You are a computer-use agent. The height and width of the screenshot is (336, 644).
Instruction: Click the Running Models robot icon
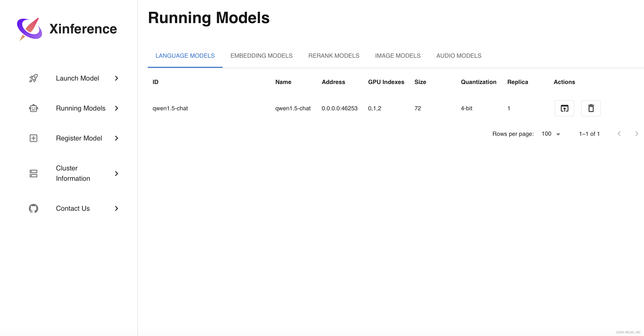33,108
